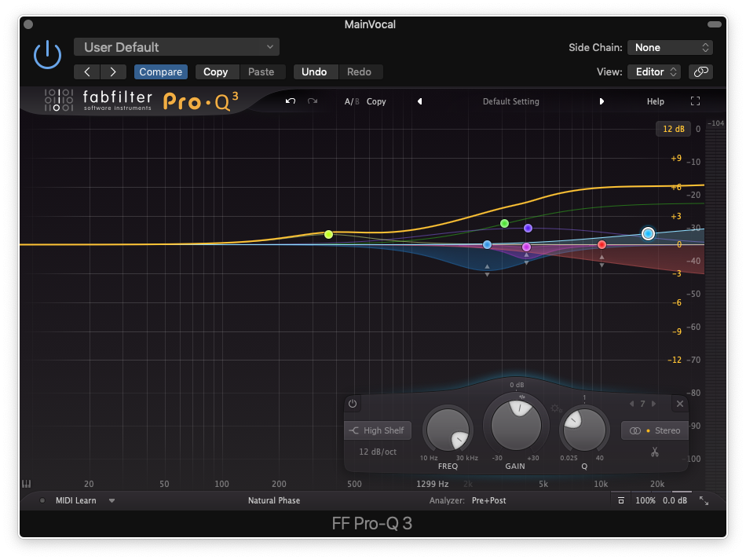This screenshot has width=746, height=560.
Task: Close the band controls with X
Action: pyautogui.click(x=680, y=404)
